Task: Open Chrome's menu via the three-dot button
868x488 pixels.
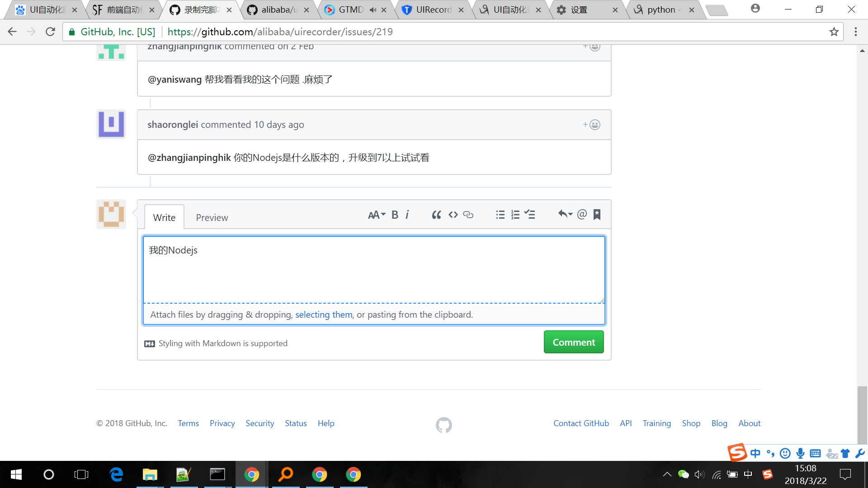Action: pyautogui.click(x=856, y=32)
